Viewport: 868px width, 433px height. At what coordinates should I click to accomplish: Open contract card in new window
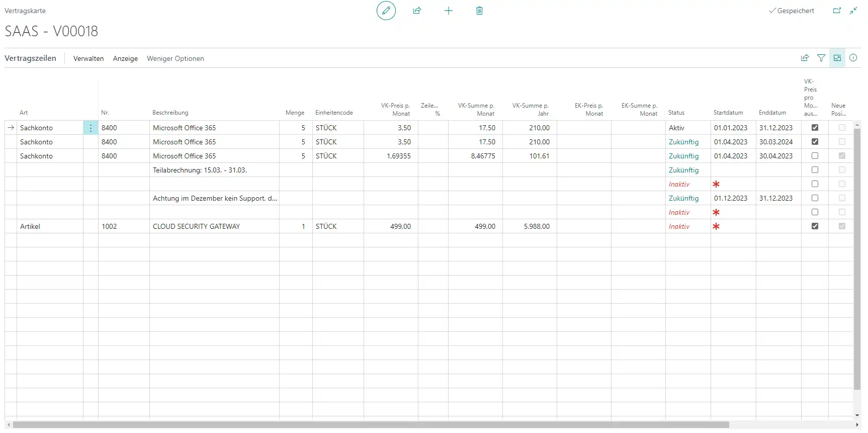coord(837,11)
